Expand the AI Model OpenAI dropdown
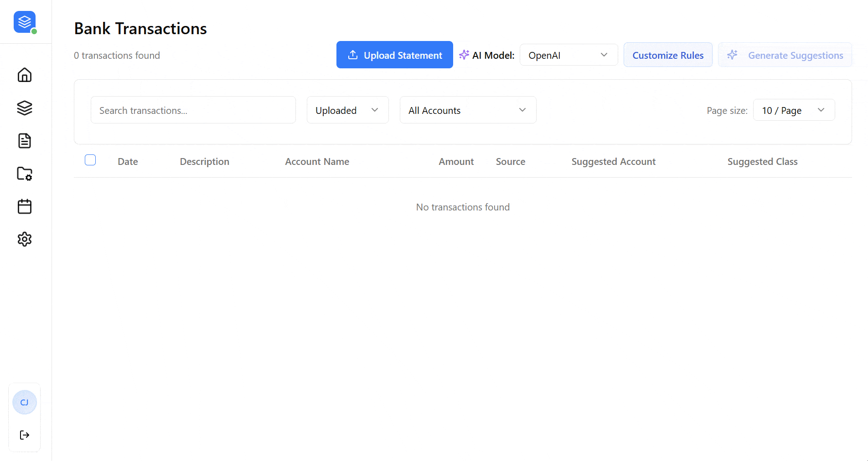868x461 pixels. (x=568, y=55)
